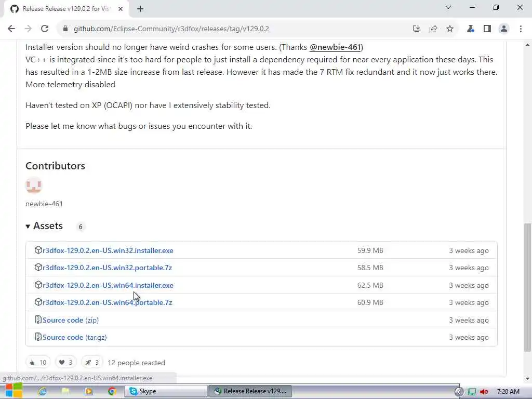The width and height of the screenshot is (532, 399).
Task: Open network status tray icon
Action: pyautogui.click(x=472, y=392)
